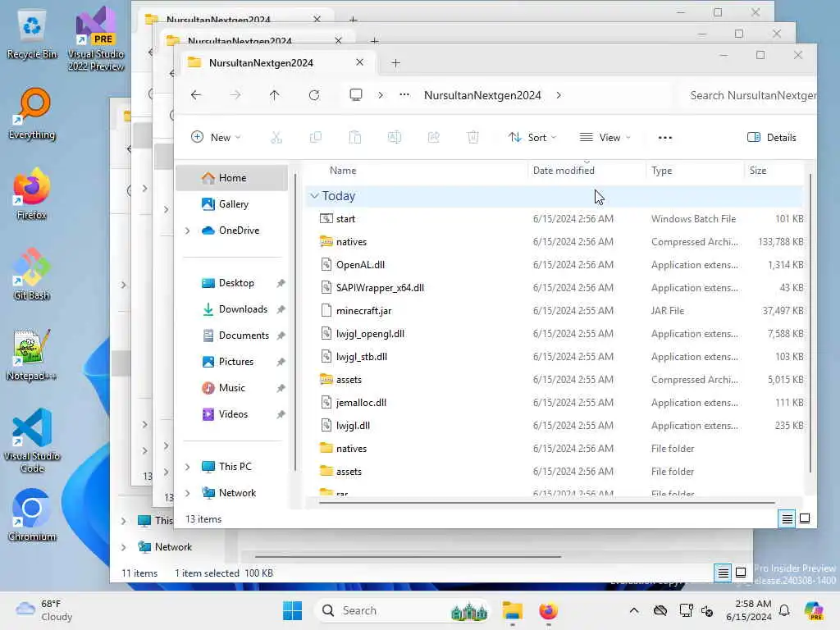Open Videos quick access item
The image size is (840, 630).
click(232, 414)
